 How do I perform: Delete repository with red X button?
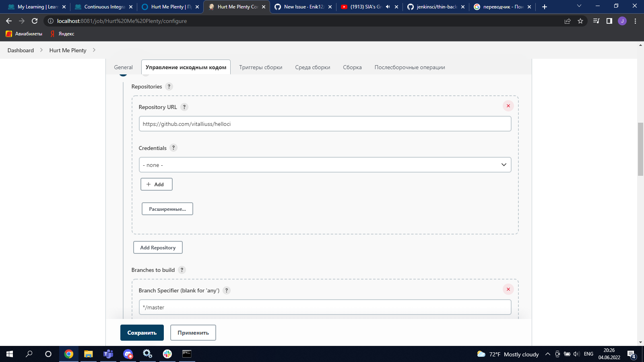point(508,106)
